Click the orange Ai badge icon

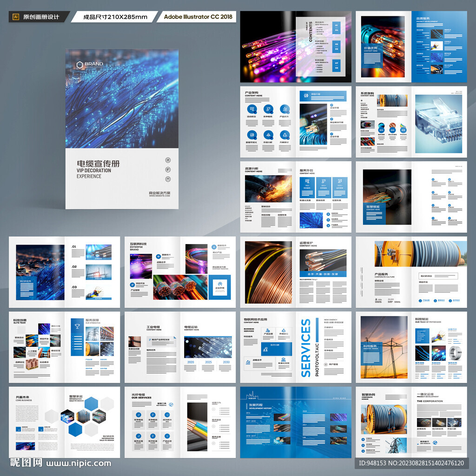(16, 17)
